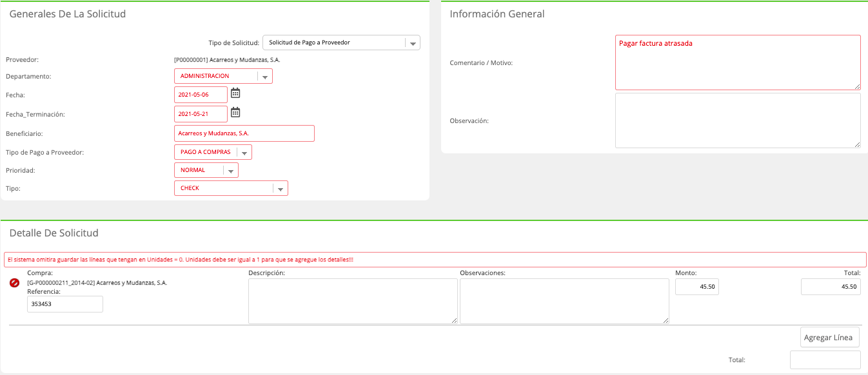Click the Generales De La Solicitud heading
868x375 pixels.
[68, 14]
